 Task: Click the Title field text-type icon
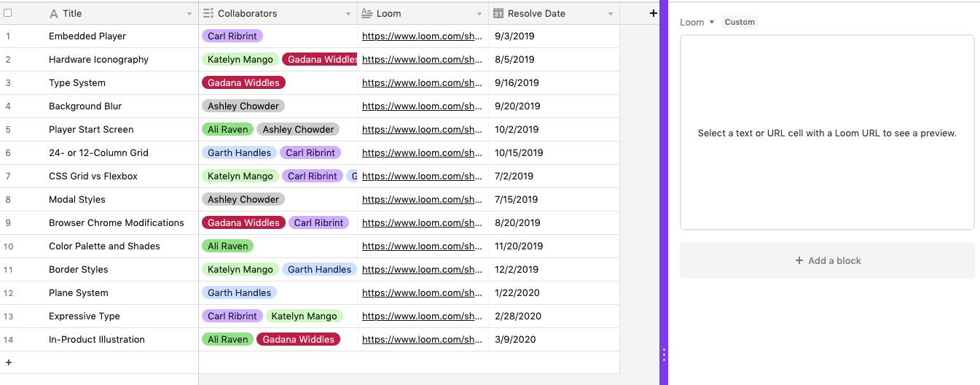54,13
